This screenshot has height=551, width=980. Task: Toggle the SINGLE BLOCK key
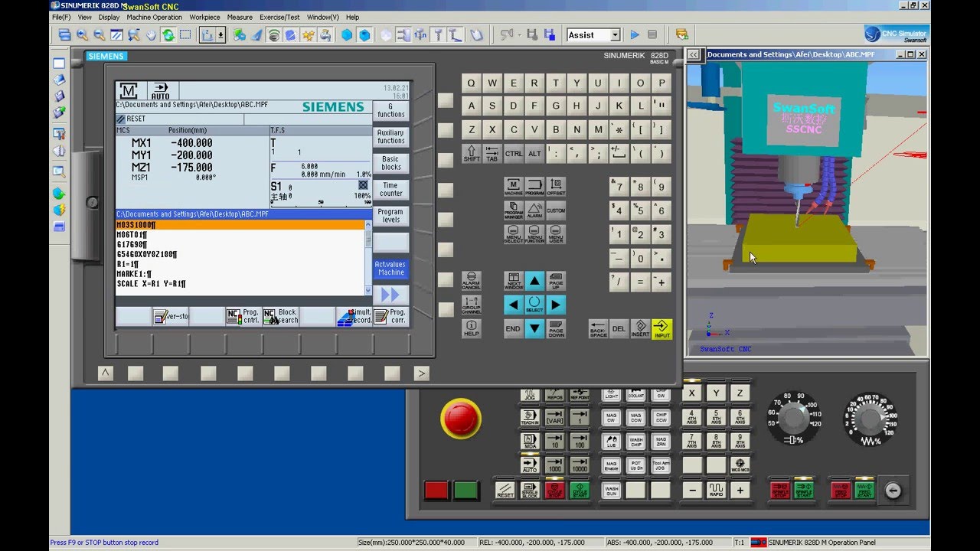click(530, 490)
